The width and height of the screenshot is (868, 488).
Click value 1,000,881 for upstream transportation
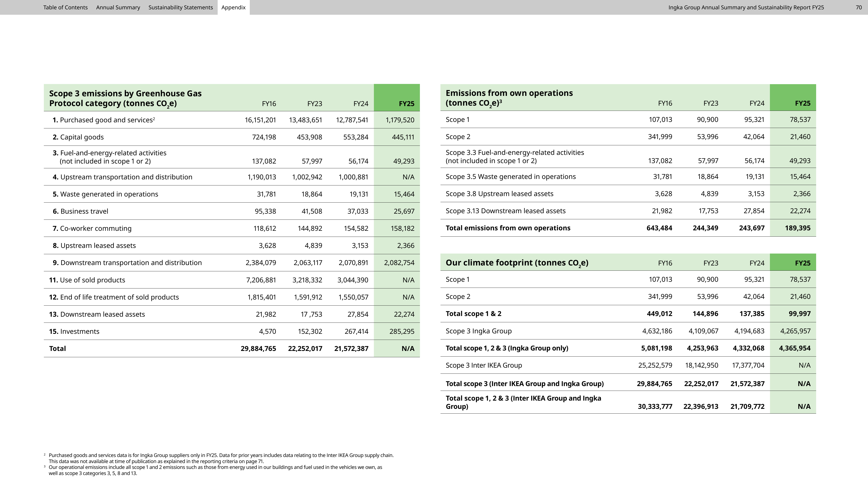(x=353, y=177)
